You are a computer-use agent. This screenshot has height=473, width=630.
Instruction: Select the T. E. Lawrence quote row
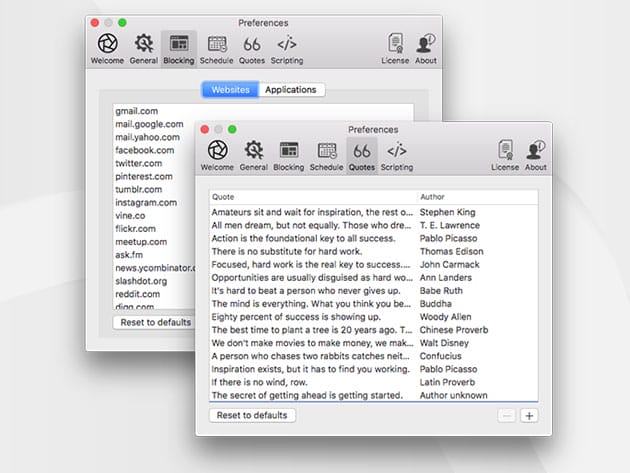point(374,225)
